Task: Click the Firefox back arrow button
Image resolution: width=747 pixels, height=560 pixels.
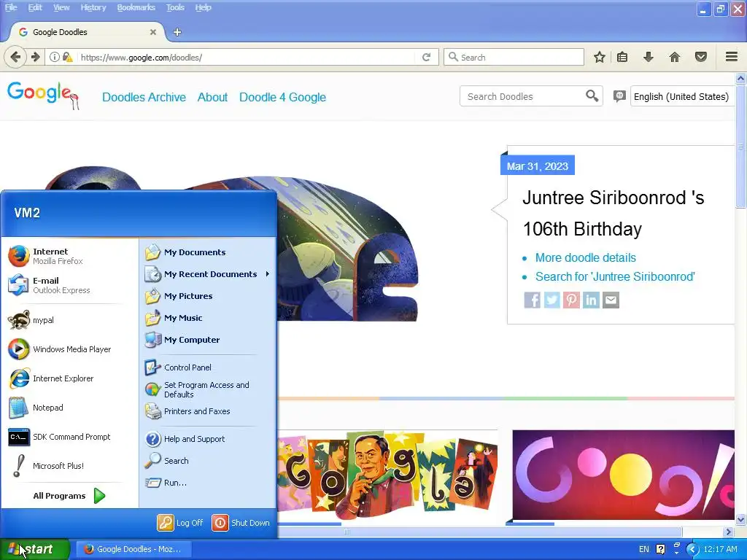Action: 15,57
